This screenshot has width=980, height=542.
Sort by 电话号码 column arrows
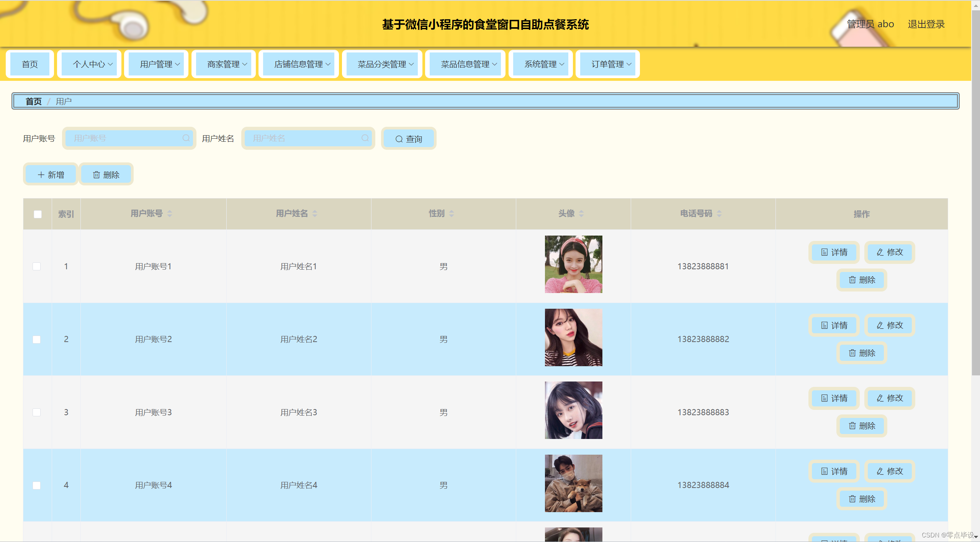719,214
